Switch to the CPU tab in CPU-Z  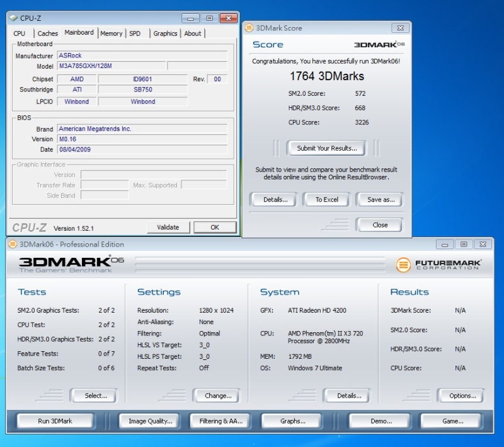point(20,33)
